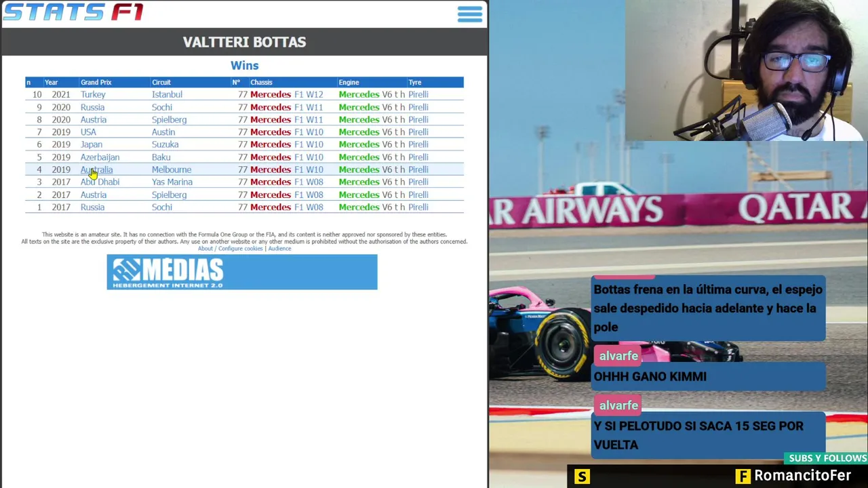Click the Grand Prix column header
This screenshot has width=868, height=488.
(96, 82)
